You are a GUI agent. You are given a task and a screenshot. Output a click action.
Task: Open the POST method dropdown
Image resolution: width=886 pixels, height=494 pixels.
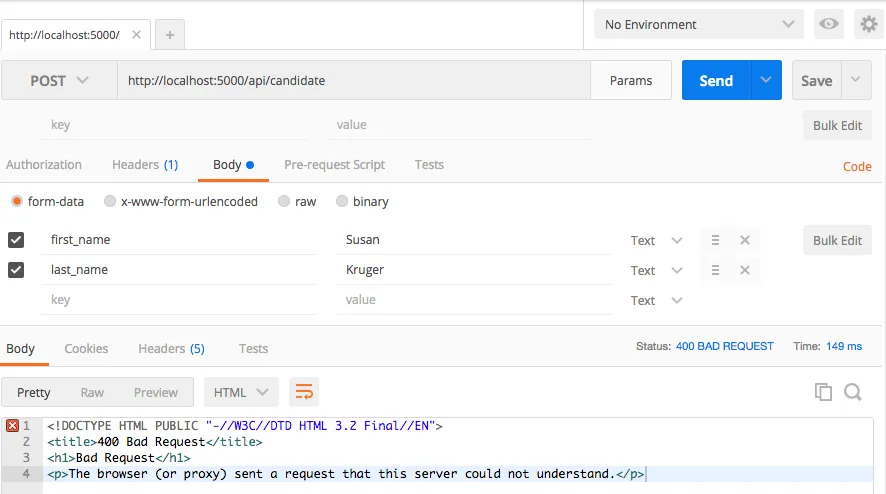coord(59,80)
